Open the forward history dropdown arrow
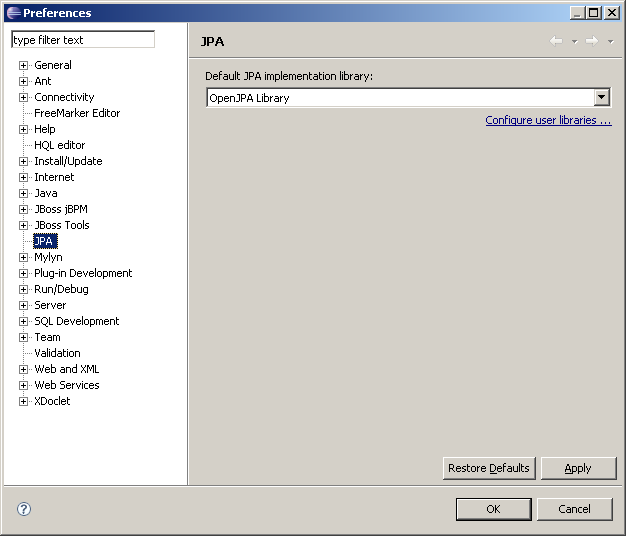 pyautogui.click(x=610, y=42)
